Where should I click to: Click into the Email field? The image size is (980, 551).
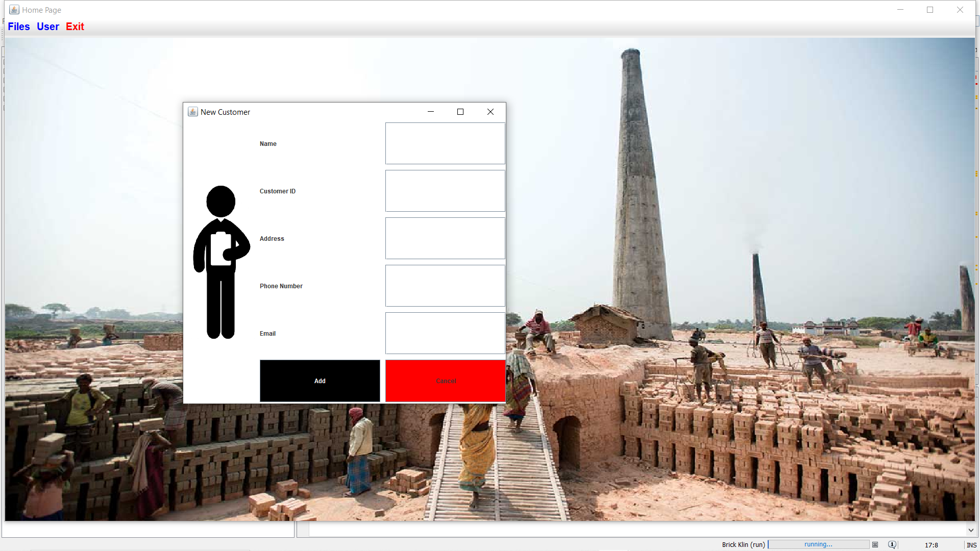pyautogui.click(x=445, y=333)
